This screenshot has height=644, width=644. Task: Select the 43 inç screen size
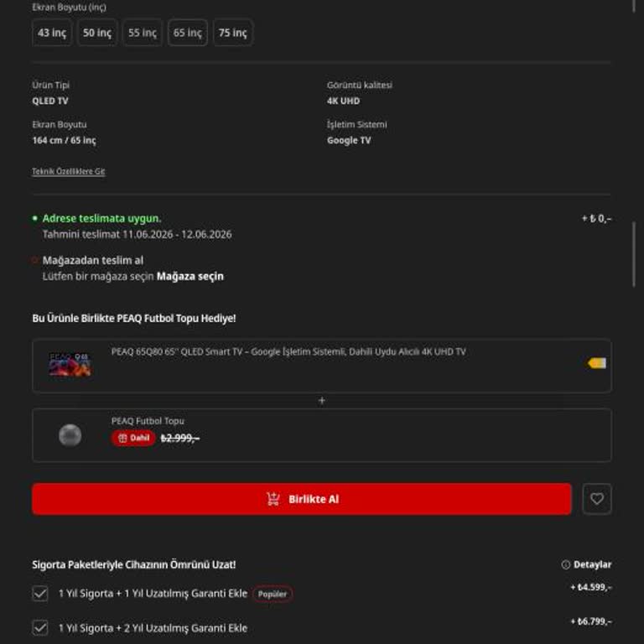point(52,33)
